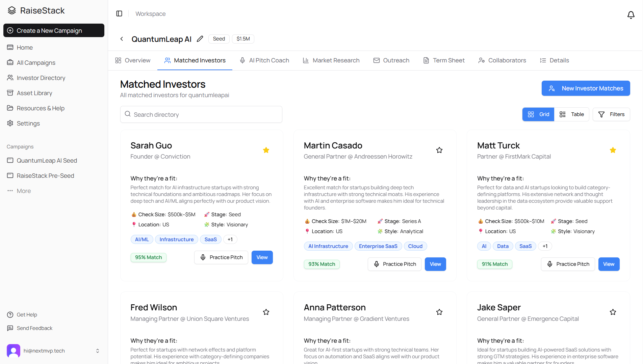Viewport: 643px width, 364px height.
Task: Open Asset Library in sidebar
Action: [x=54, y=93]
